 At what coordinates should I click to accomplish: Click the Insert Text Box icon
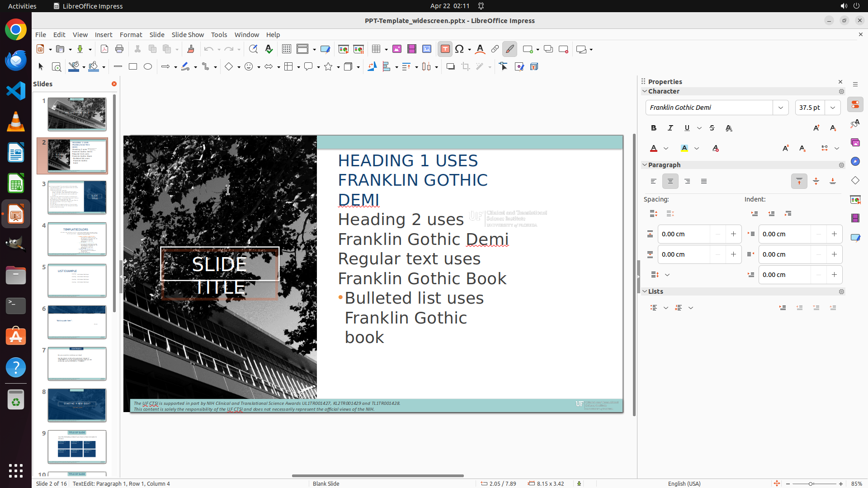[445, 49]
